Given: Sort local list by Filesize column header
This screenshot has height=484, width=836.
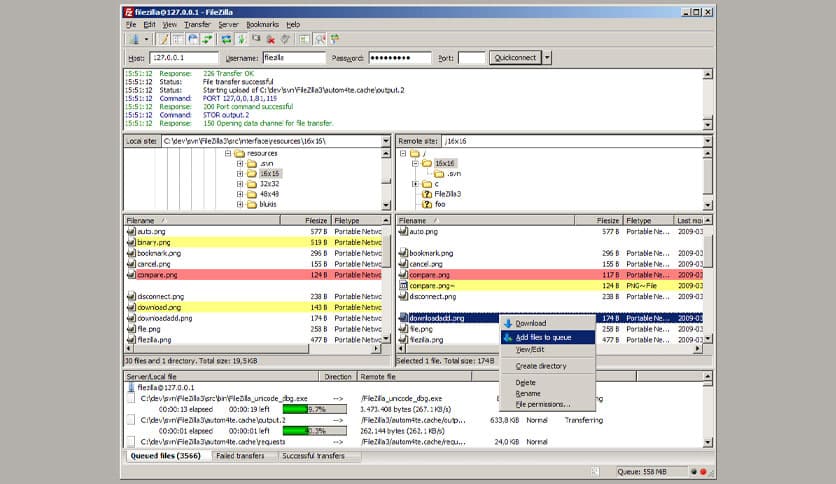Looking at the screenshot, I should click(306, 220).
